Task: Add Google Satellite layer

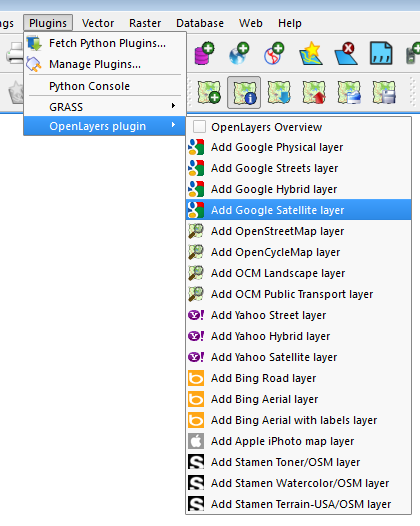Action: click(299, 210)
